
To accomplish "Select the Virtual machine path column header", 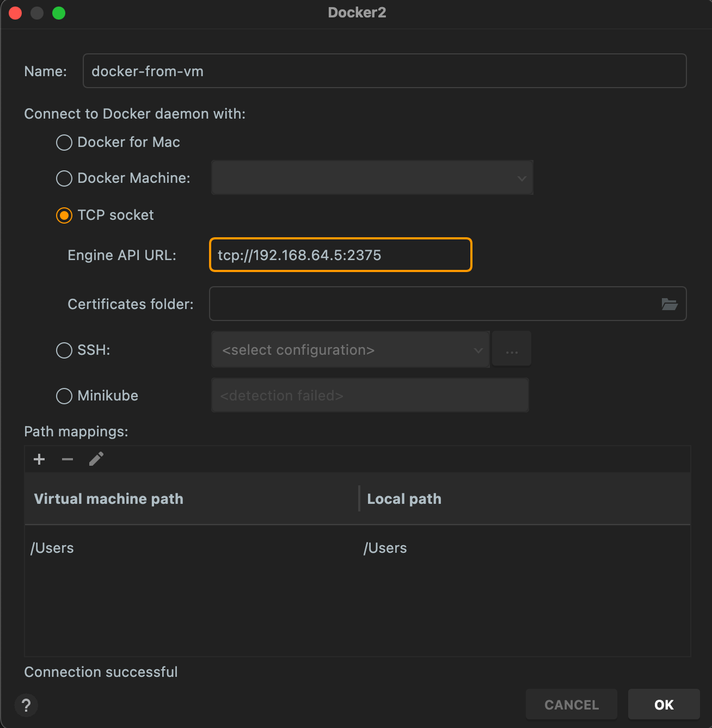I will click(108, 498).
